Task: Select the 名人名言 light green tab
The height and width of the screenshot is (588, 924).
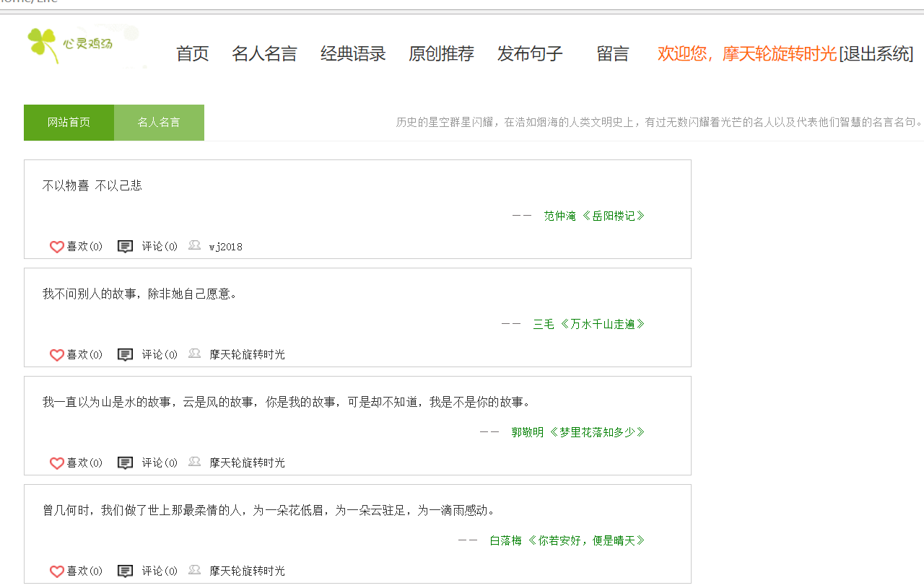Action: tap(159, 123)
